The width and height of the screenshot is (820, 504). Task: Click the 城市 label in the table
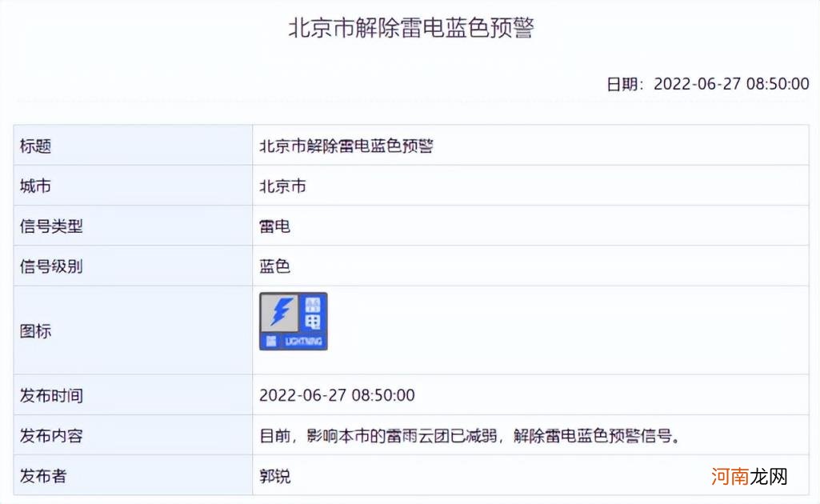click(34, 186)
